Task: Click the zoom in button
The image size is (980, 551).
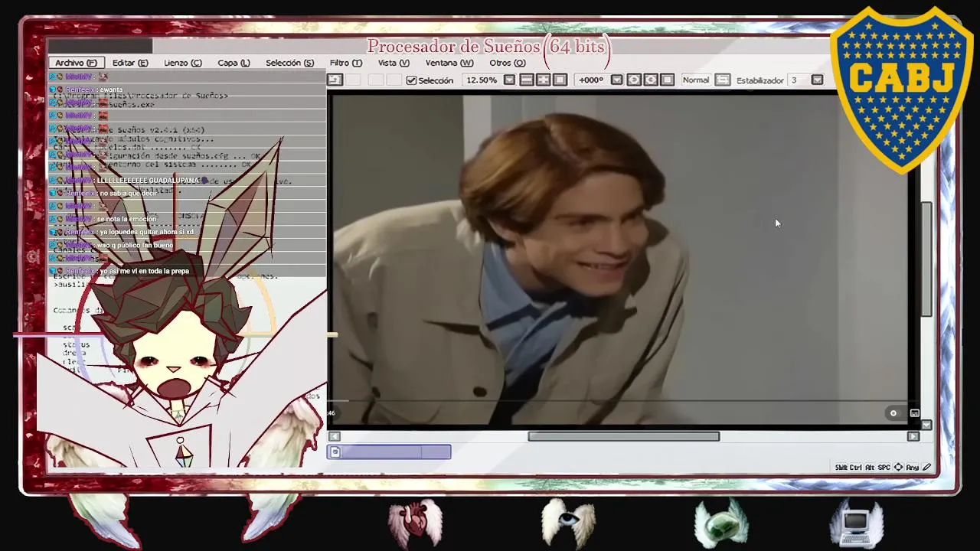Action: pyautogui.click(x=544, y=80)
